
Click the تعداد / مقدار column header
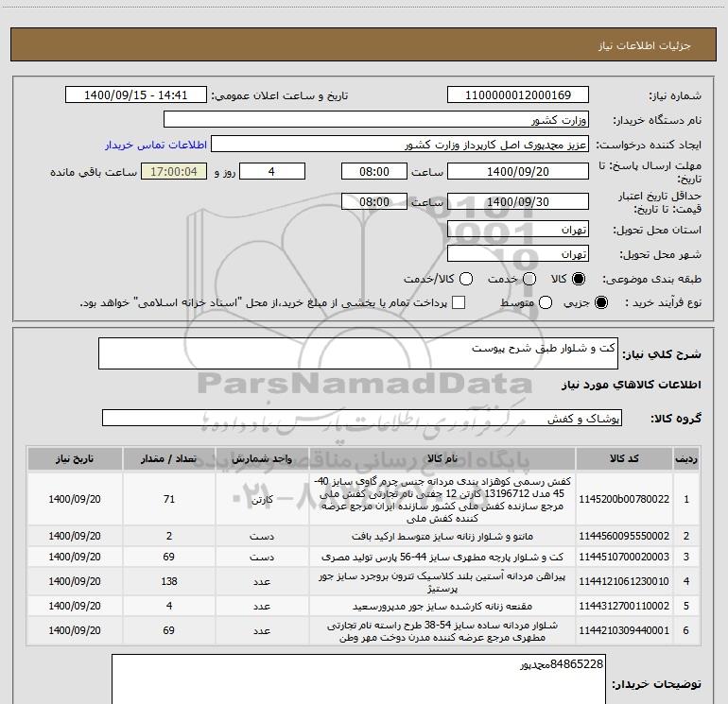169,458
